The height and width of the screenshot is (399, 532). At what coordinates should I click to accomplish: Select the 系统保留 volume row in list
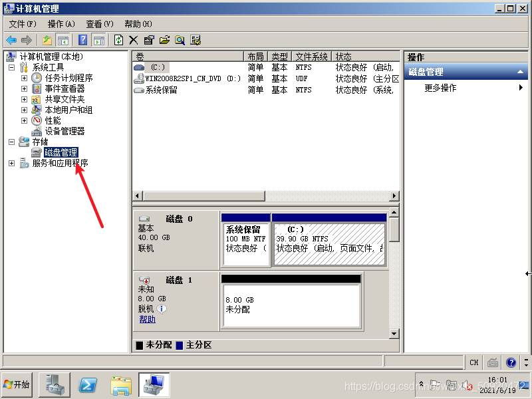267,90
